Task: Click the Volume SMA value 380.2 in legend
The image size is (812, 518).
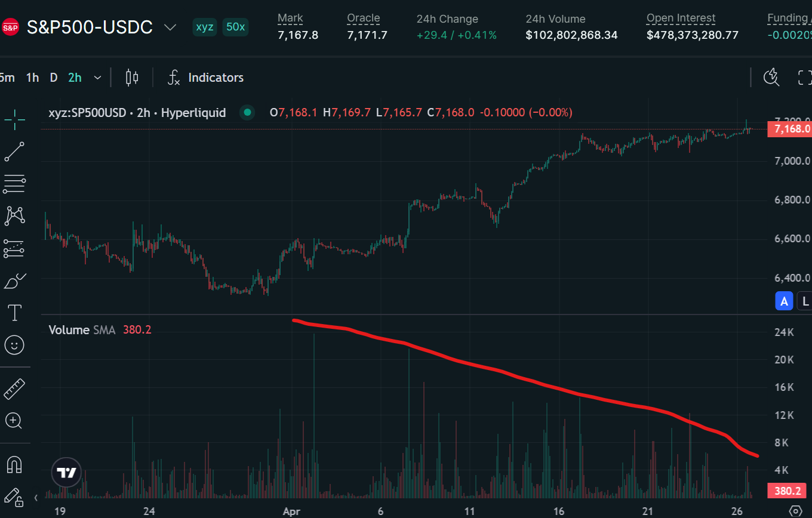Action: 137,330
